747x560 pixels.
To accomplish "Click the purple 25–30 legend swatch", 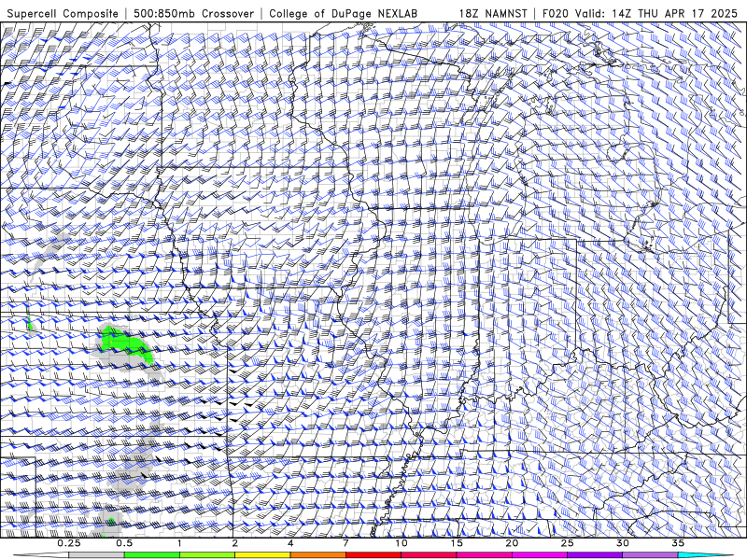I will (595, 555).
